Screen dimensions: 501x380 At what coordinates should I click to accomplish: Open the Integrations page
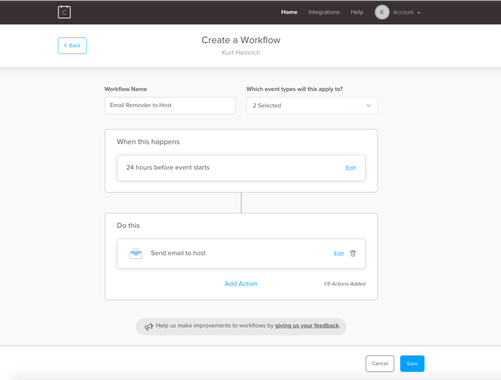pos(324,12)
